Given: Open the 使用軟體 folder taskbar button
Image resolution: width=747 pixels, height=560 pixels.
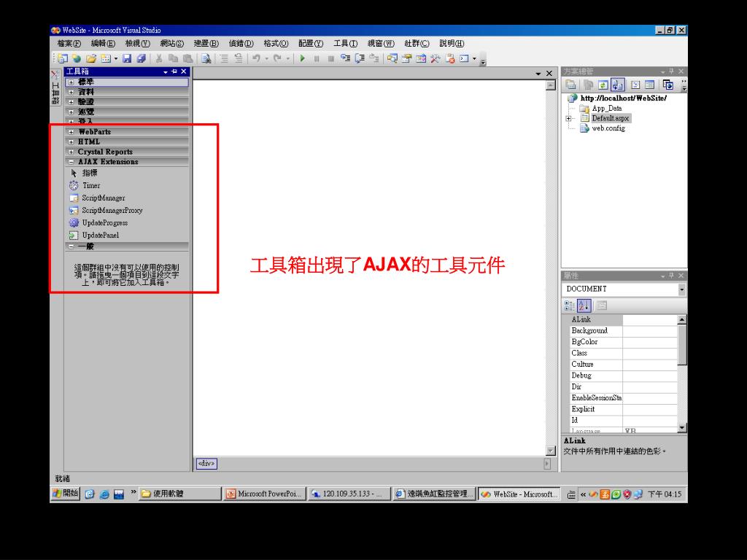Looking at the screenshot, I should [180, 494].
